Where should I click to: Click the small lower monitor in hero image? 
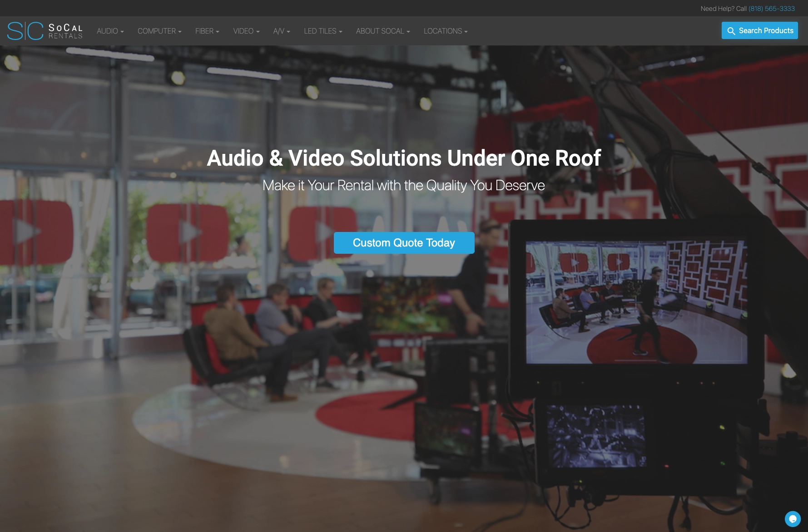595,436
